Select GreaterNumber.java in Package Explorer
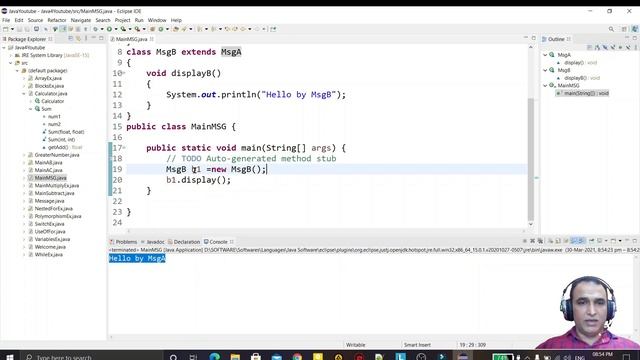Image resolution: width=640 pixels, height=360 pixels. (x=57, y=155)
